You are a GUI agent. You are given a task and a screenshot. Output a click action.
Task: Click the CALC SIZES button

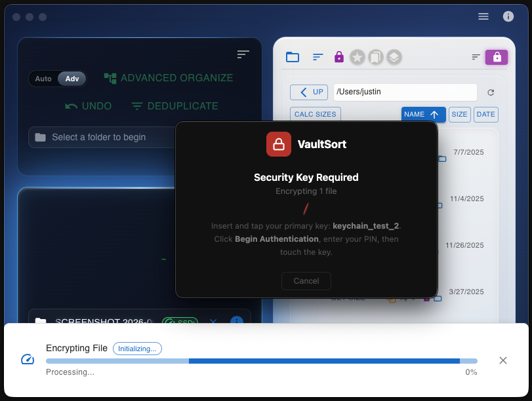click(x=315, y=114)
